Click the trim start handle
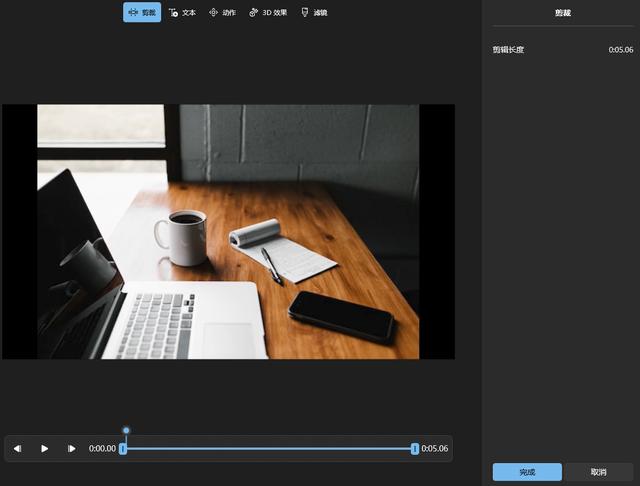640x486 pixels. point(122,449)
